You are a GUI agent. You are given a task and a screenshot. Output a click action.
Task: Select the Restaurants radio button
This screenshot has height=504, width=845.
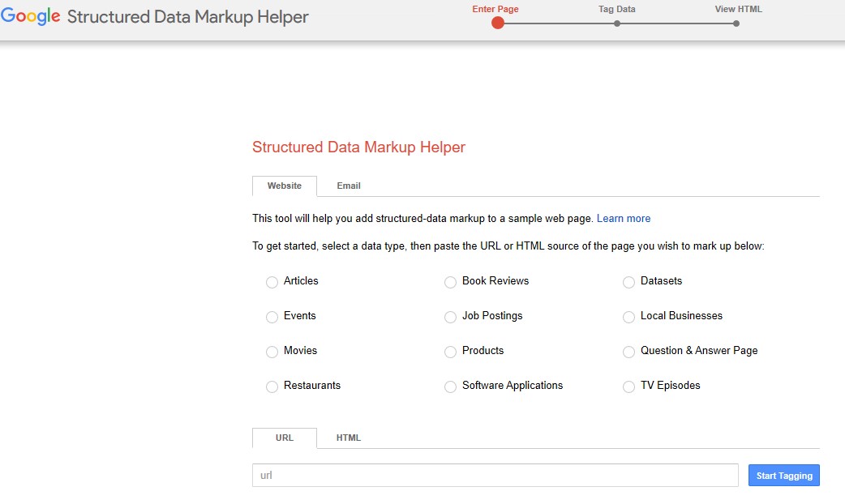pyautogui.click(x=272, y=387)
